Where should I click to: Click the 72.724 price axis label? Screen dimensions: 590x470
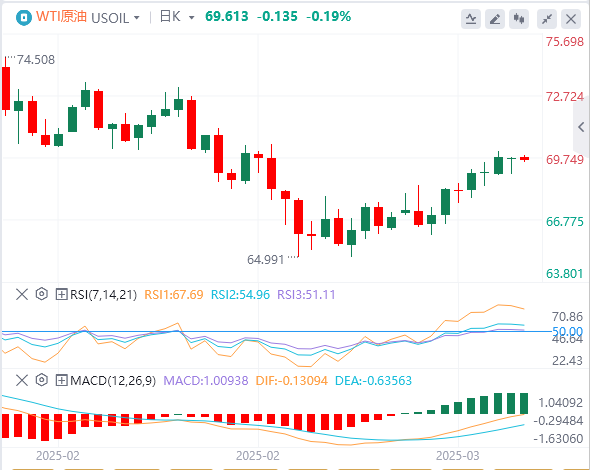point(565,97)
